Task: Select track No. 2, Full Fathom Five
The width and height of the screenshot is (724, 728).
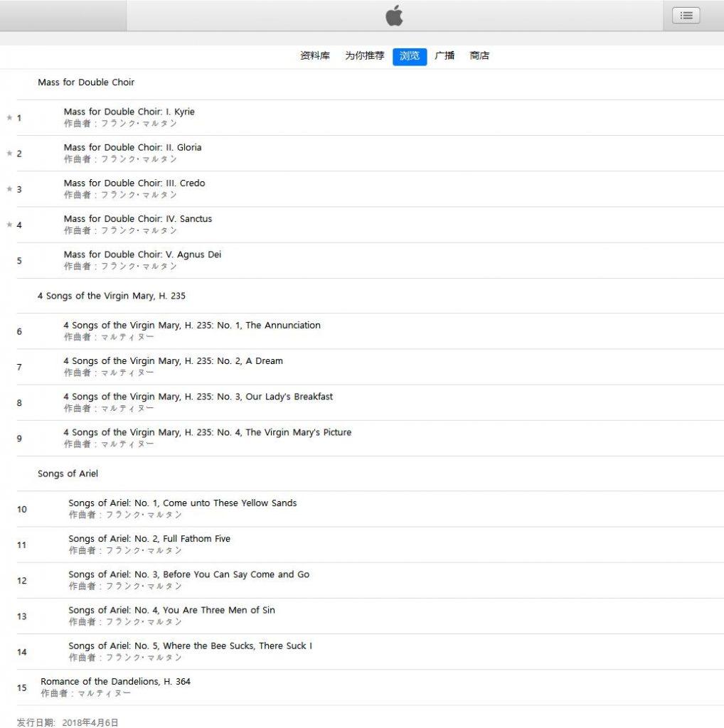Action: 370,545
